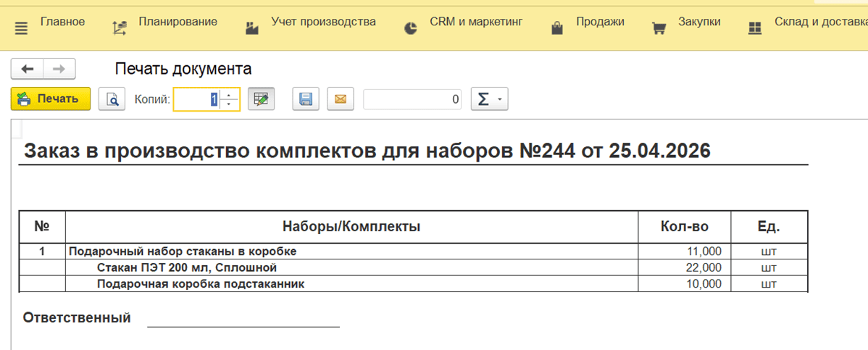This screenshot has height=350, width=868.
Task: Toggle edit mode for the printed table
Action: point(261,99)
